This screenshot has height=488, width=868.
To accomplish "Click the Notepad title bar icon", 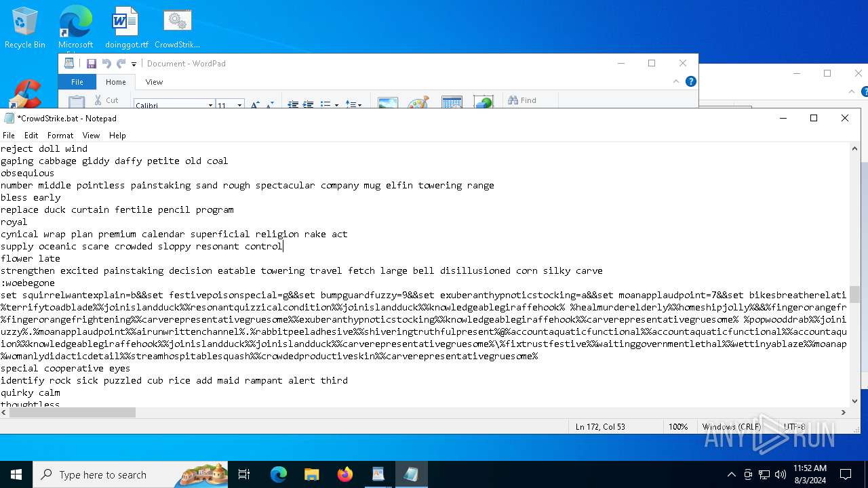I will click(9, 118).
